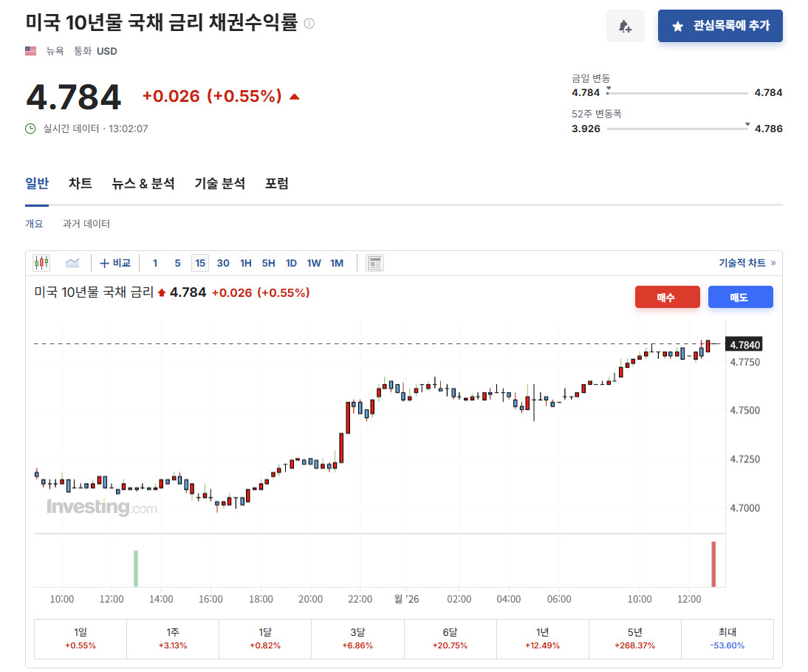Click the red 매수 button
The width and height of the screenshot is (808, 672).
pos(668,297)
